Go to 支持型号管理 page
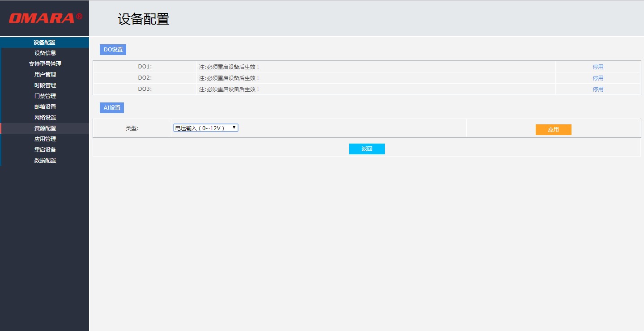The height and width of the screenshot is (331, 644). (45, 64)
